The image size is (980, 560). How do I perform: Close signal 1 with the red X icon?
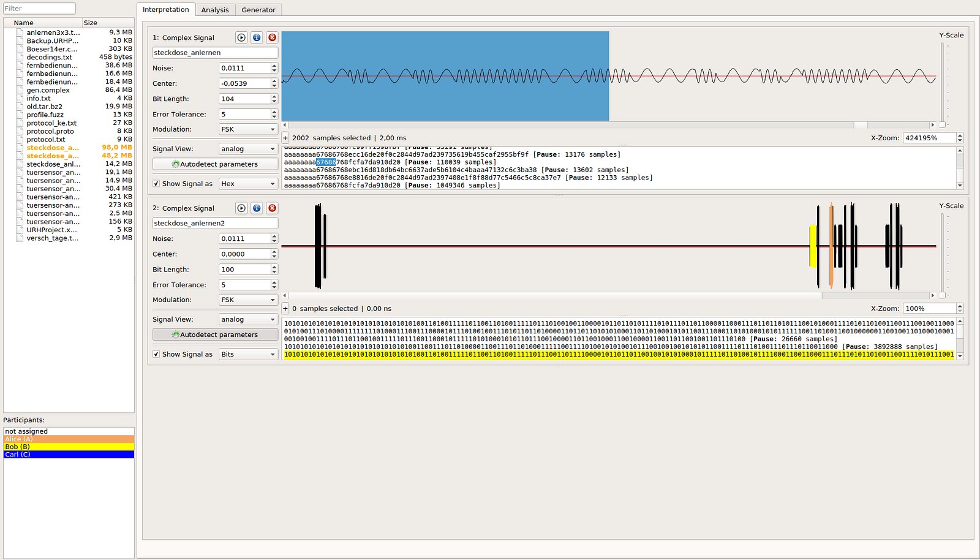coord(273,37)
